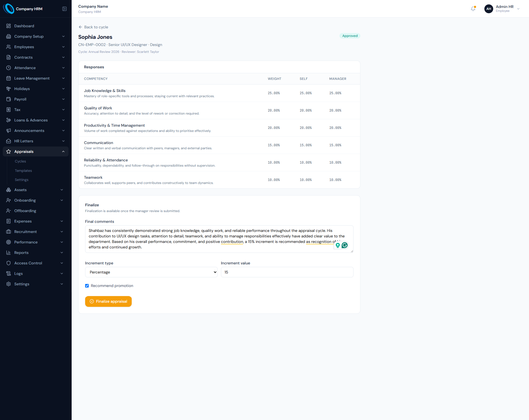
Task: Click the MANAGER column header
Action: 338,79
